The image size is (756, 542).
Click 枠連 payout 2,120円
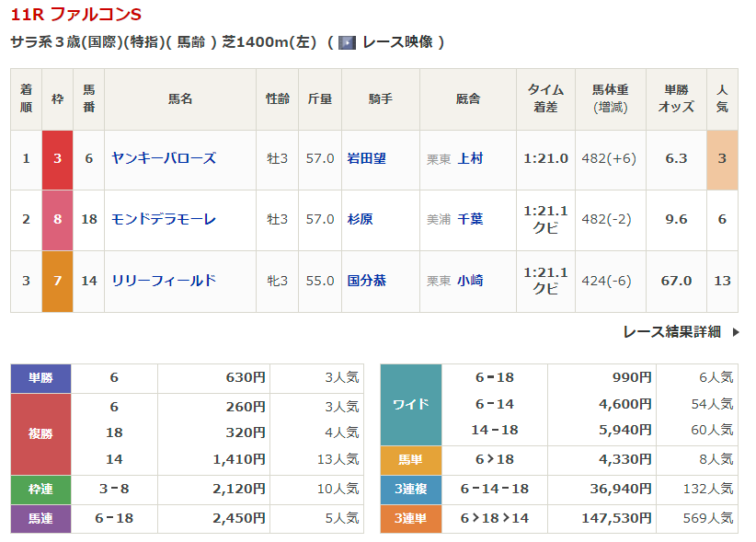click(x=239, y=489)
